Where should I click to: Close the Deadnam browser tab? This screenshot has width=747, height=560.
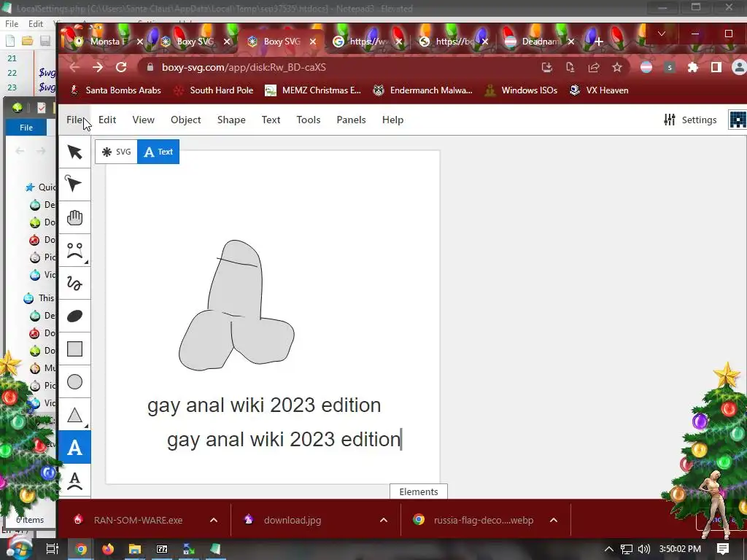pyautogui.click(x=570, y=42)
